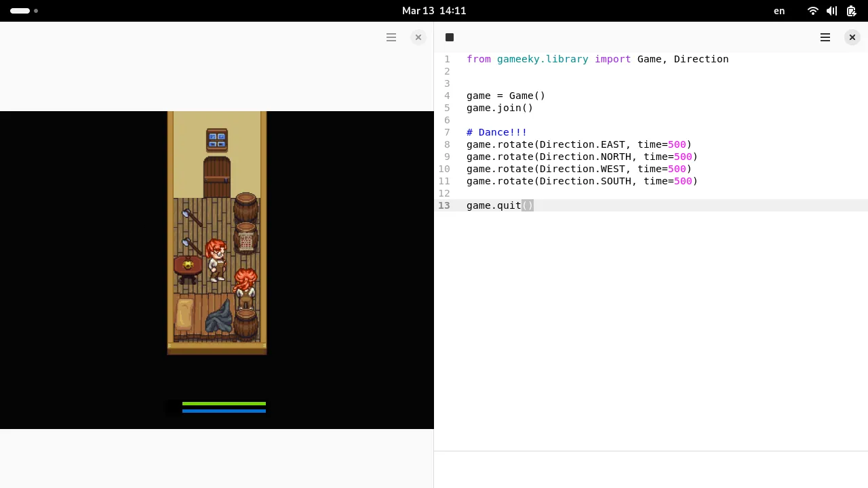Close the game preview window
868x488 pixels.
pyautogui.click(x=418, y=37)
